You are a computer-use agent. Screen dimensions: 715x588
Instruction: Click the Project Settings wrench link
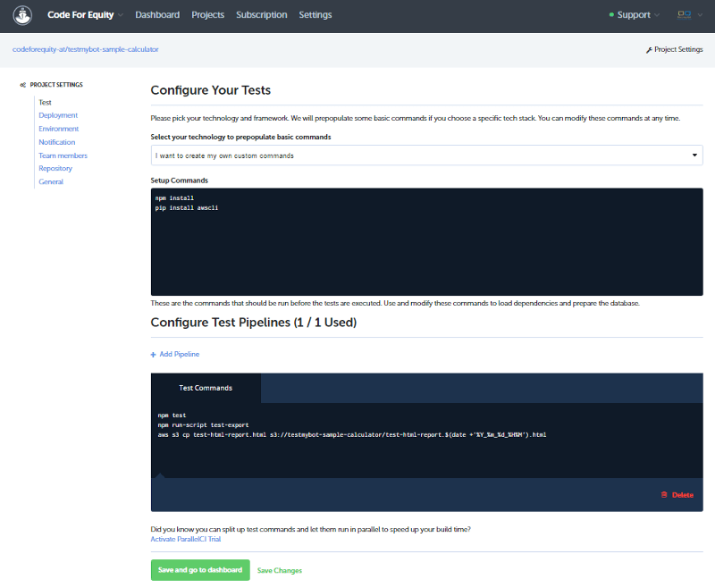click(x=675, y=49)
